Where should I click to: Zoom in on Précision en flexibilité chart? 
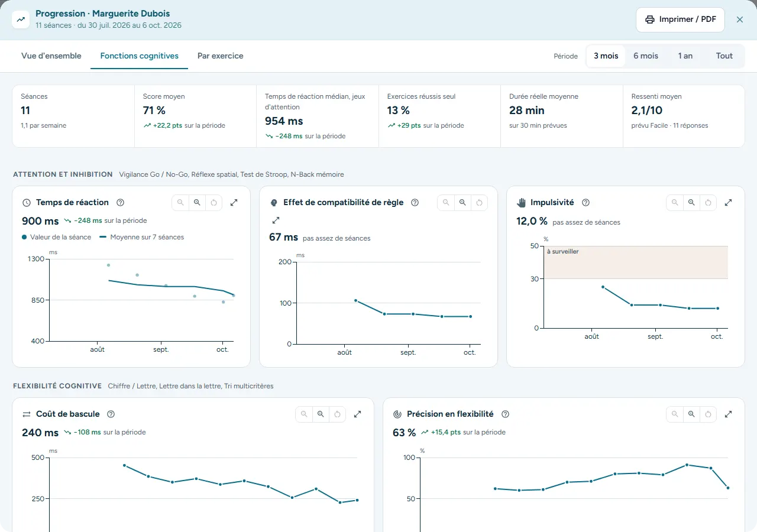click(x=691, y=414)
